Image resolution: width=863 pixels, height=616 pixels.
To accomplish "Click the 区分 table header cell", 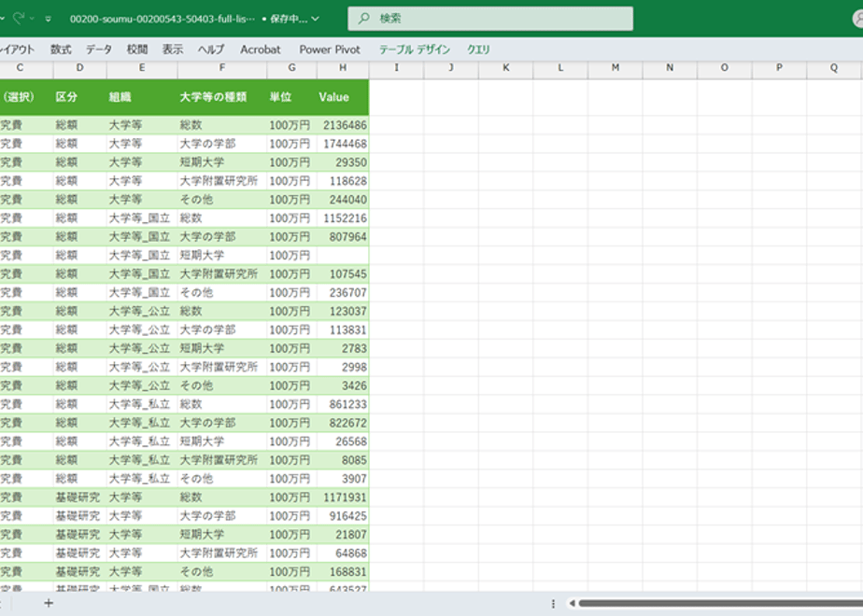I will tap(79, 97).
